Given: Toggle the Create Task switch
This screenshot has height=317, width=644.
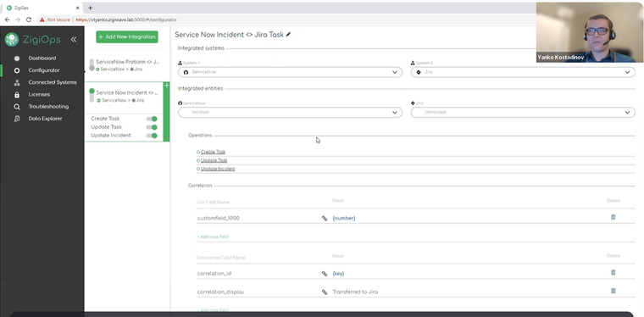Looking at the screenshot, I should click(152, 119).
